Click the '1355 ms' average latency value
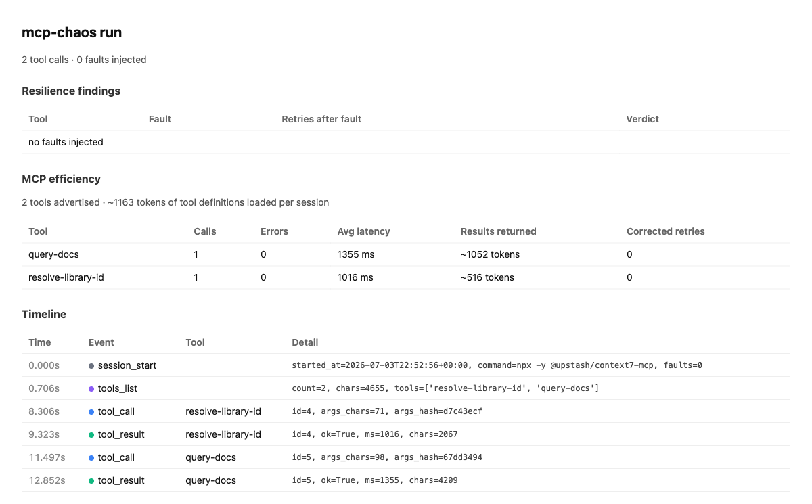Image resolution: width=812 pixels, height=504 pixels. click(356, 254)
